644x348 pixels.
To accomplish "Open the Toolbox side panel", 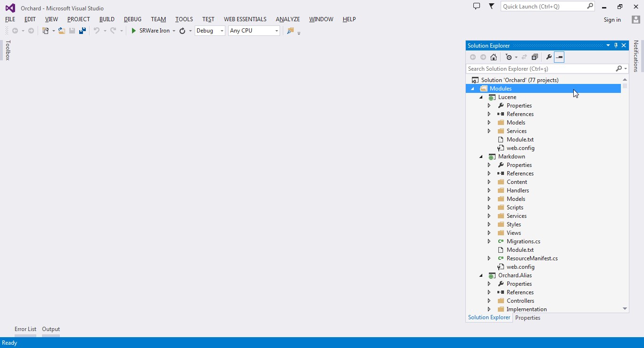I will tap(8, 50).
